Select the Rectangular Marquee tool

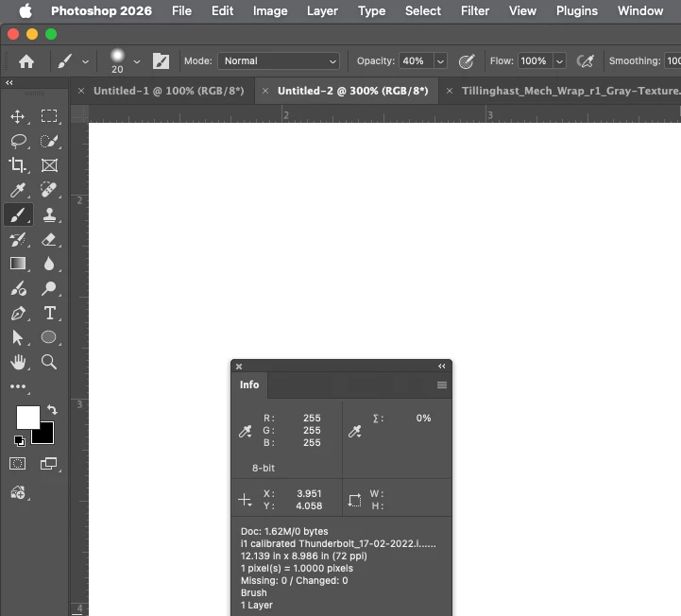[x=49, y=116]
